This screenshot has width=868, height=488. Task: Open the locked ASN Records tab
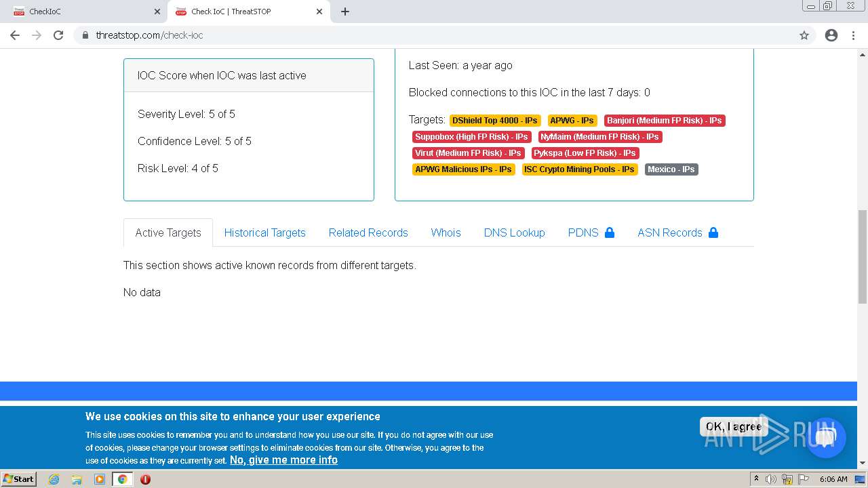tap(678, 232)
